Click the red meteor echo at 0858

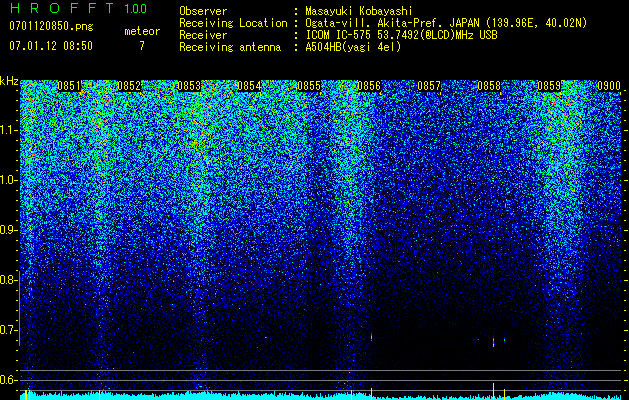pyautogui.click(x=493, y=342)
